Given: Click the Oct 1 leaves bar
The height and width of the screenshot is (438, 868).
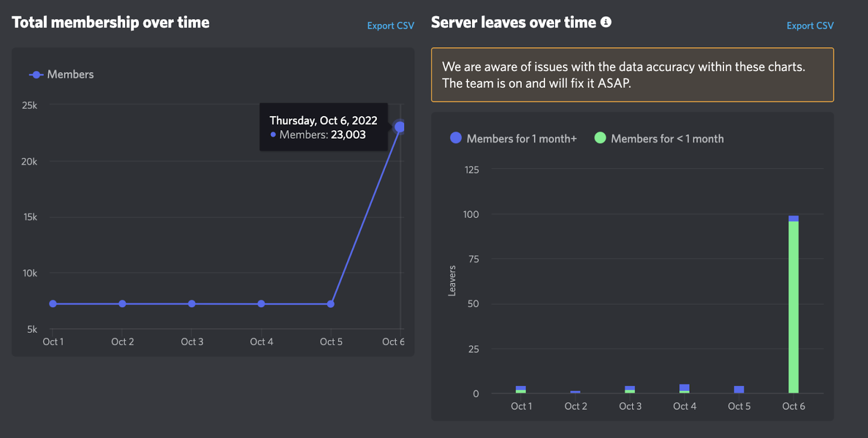Looking at the screenshot, I should coord(521,389).
